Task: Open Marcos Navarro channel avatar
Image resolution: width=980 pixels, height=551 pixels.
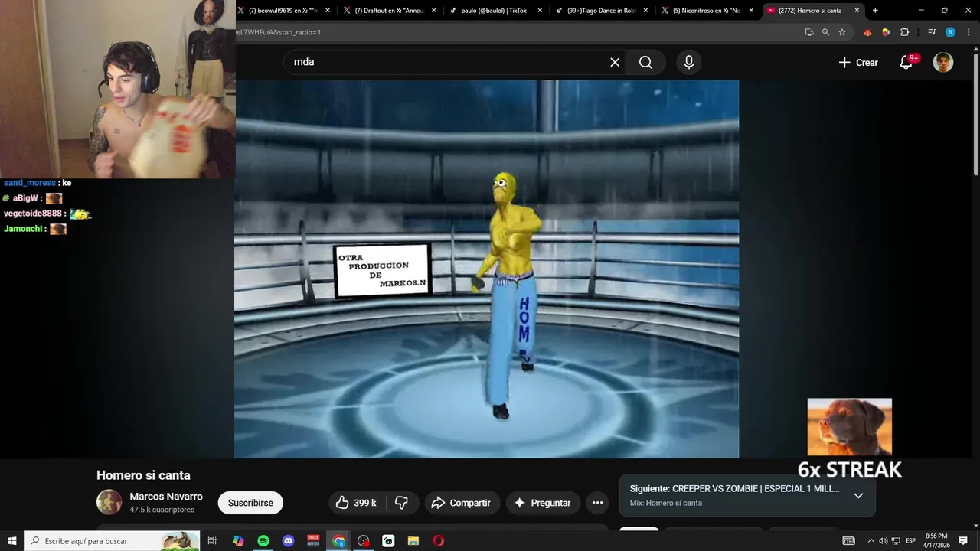Action: [x=109, y=502]
